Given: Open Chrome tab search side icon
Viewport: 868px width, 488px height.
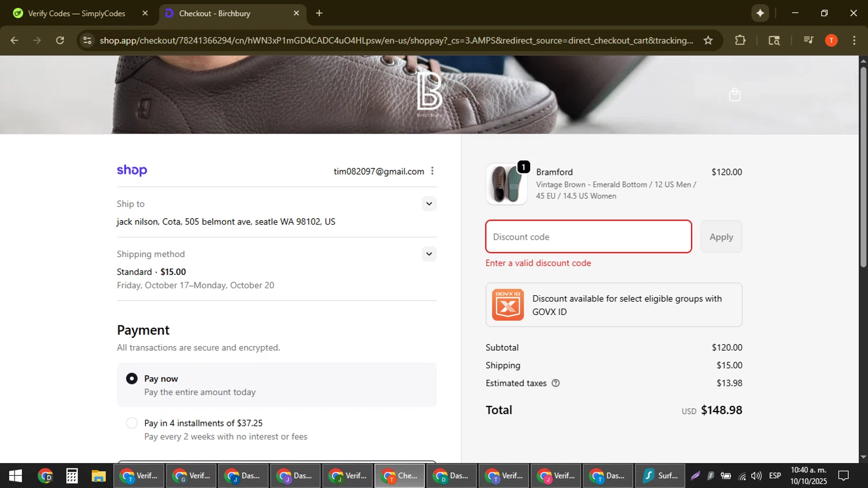Looking at the screenshot, I should tap(774, 41).
